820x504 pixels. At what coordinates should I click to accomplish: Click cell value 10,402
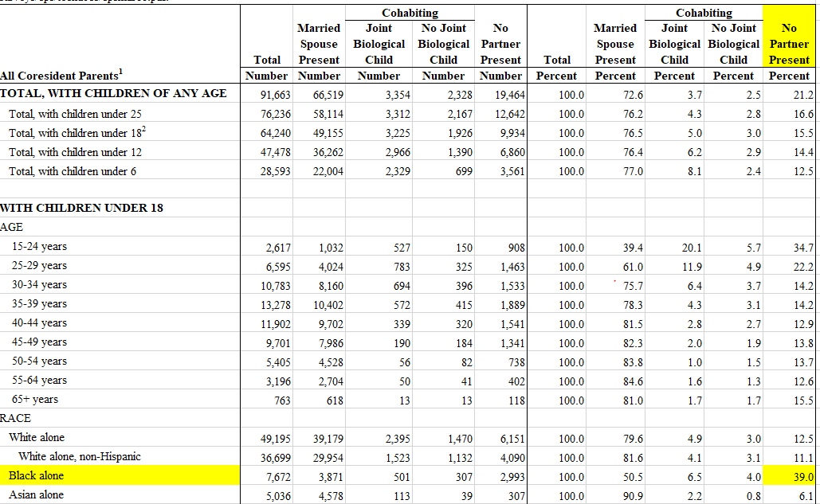[x=328, y=305]
